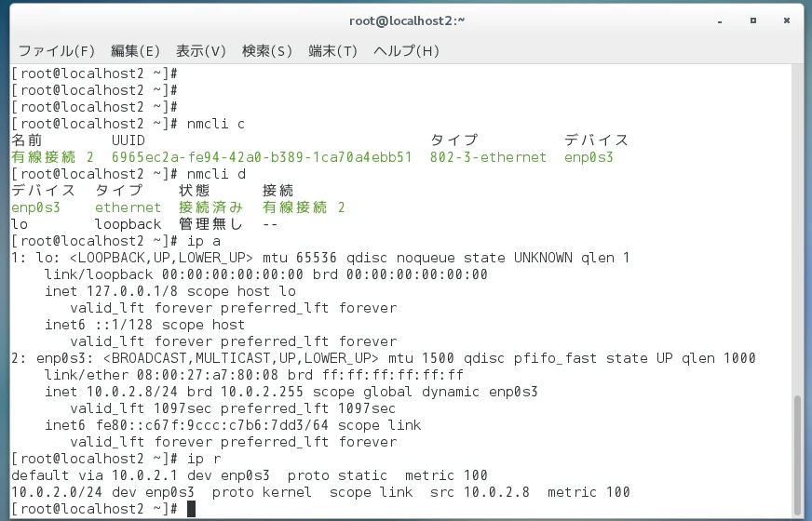Open the 編集(E) menu
Viewport: 812px width, 521px height.
coord(135,50)
